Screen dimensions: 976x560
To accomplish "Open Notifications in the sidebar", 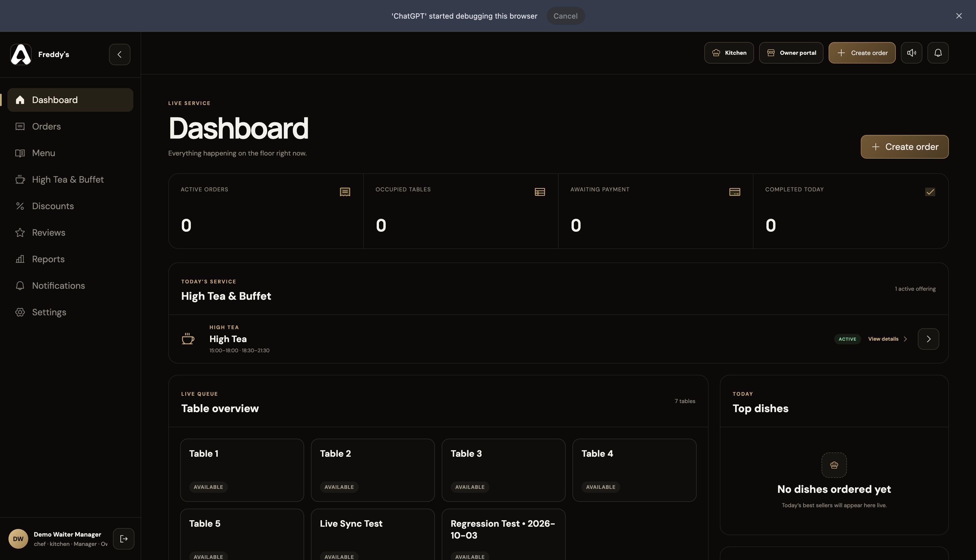I will click(x=70, y=286).
